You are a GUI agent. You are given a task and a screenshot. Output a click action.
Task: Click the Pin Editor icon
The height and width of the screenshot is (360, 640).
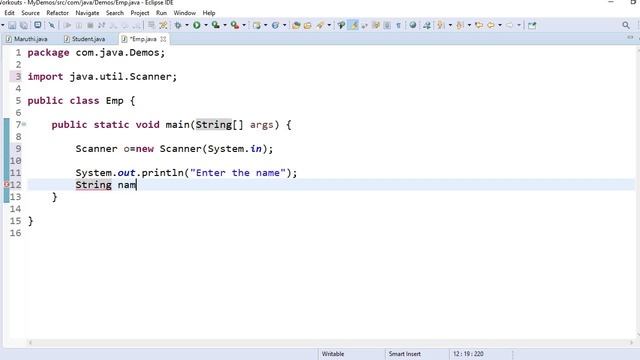point(532,25)
